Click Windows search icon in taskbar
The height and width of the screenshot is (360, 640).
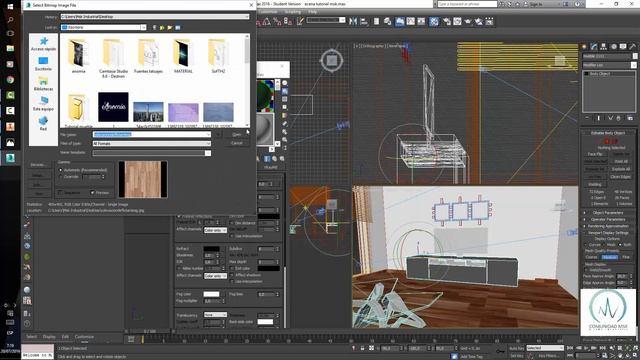(x=10, y=19)
